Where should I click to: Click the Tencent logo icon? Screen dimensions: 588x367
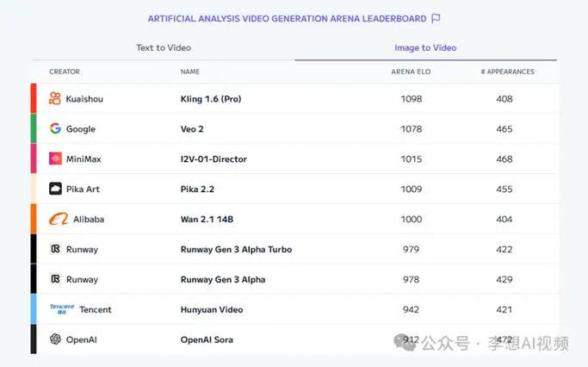click(61, 309)
